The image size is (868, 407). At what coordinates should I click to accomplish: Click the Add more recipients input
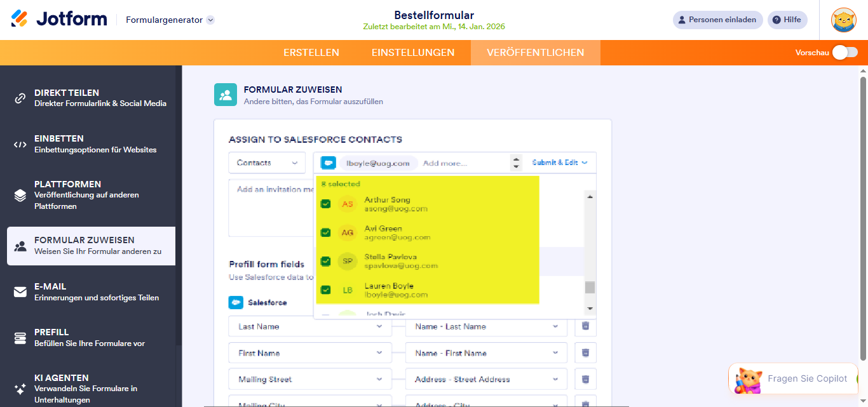point(464,163)
